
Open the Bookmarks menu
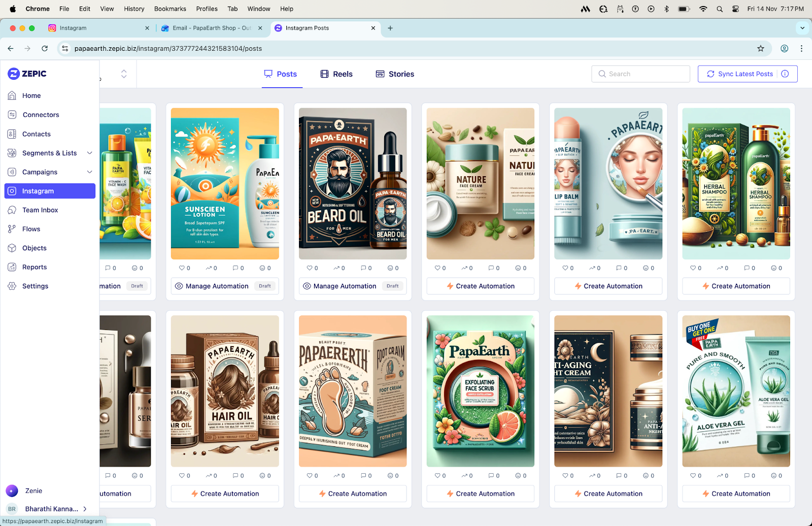[170, 9]
